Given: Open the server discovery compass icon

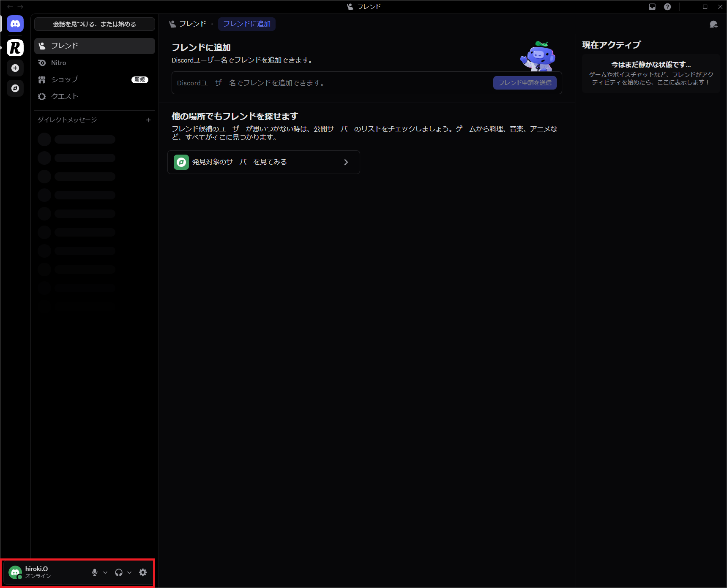Looking at the screenshot, I should coord(15,88).
